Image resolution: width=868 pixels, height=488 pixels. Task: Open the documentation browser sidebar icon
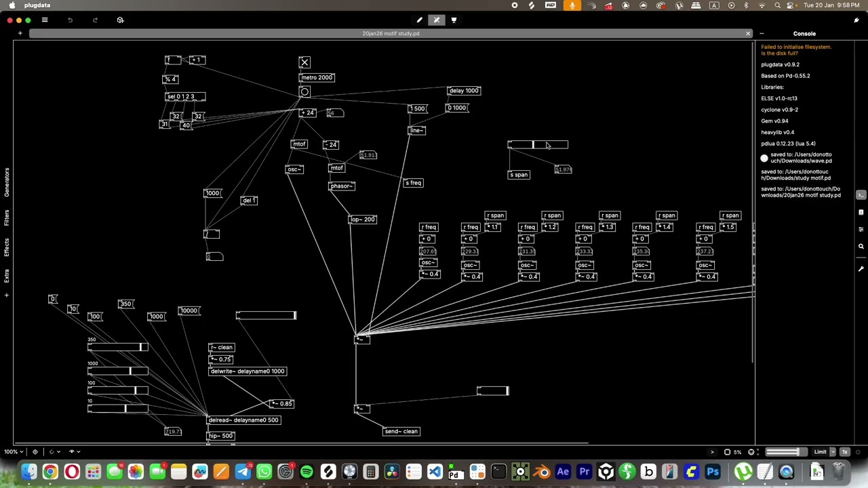pyautogui.click(x=861, y=212)
